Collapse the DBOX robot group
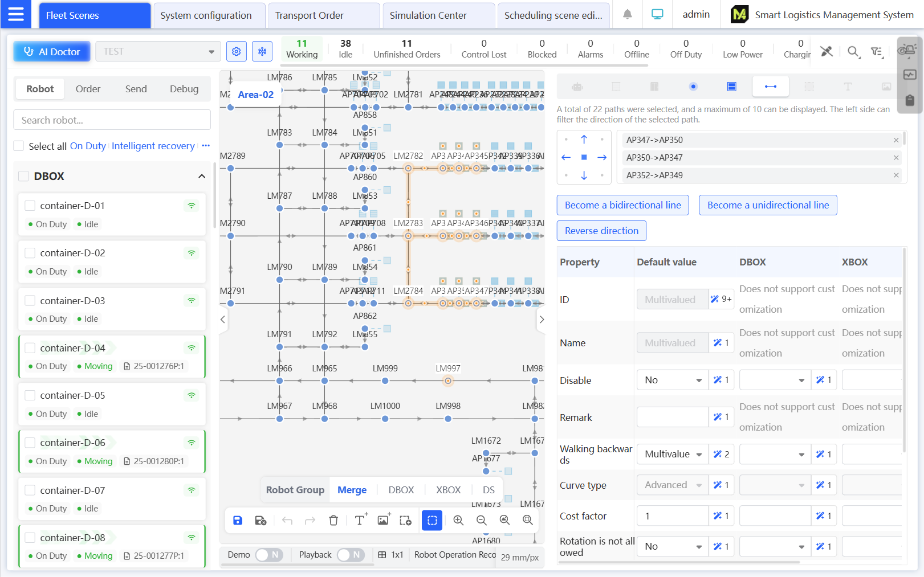The image size is (924, 577). [201, 177]
